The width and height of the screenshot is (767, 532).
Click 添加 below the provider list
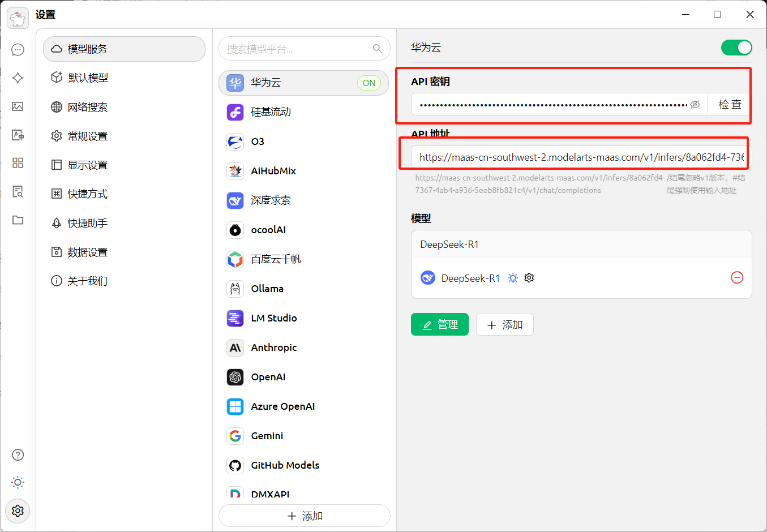305,516
